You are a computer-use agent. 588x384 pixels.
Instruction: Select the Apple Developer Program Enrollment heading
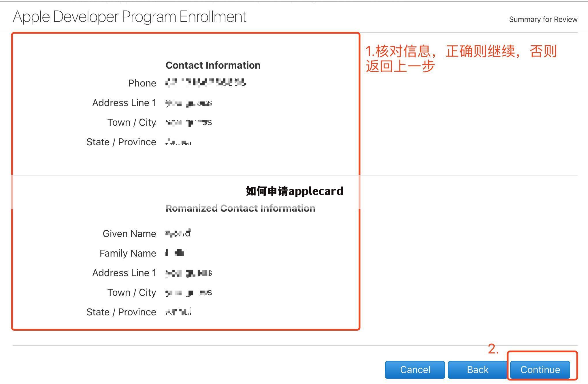[129, 17]
